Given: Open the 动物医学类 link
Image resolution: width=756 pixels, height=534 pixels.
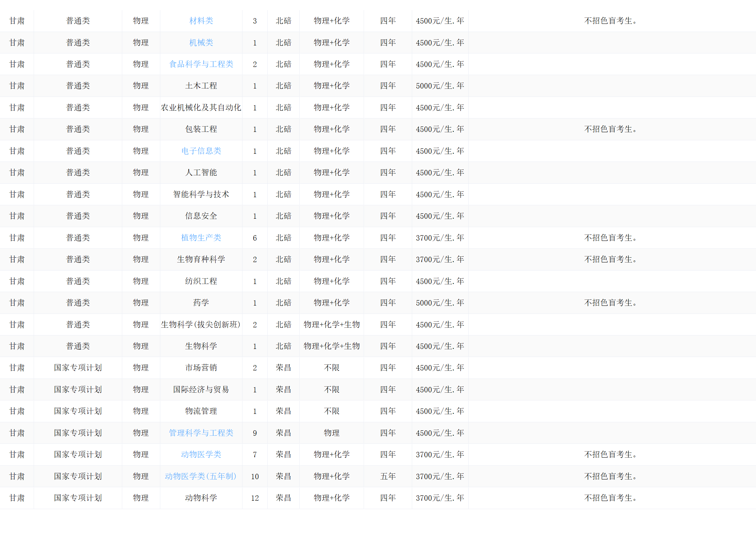Looking at the screenshot, I should 201,455.
